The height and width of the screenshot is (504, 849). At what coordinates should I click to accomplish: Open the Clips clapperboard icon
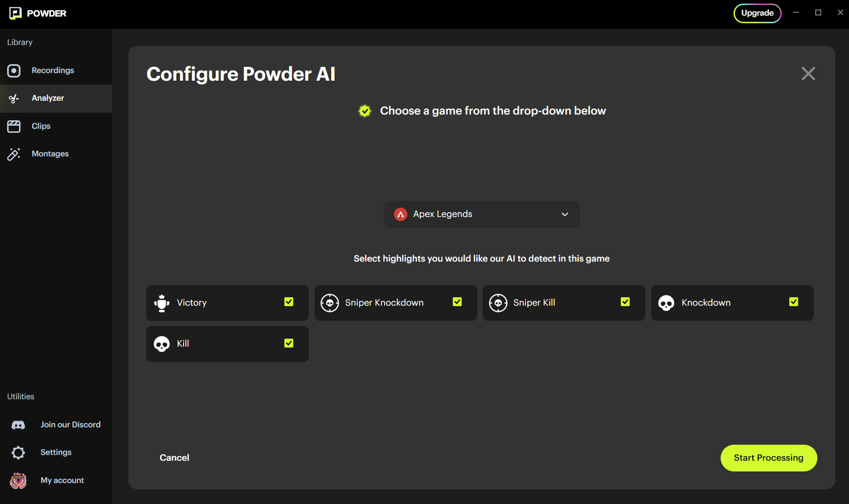click(x=14, y=126)
